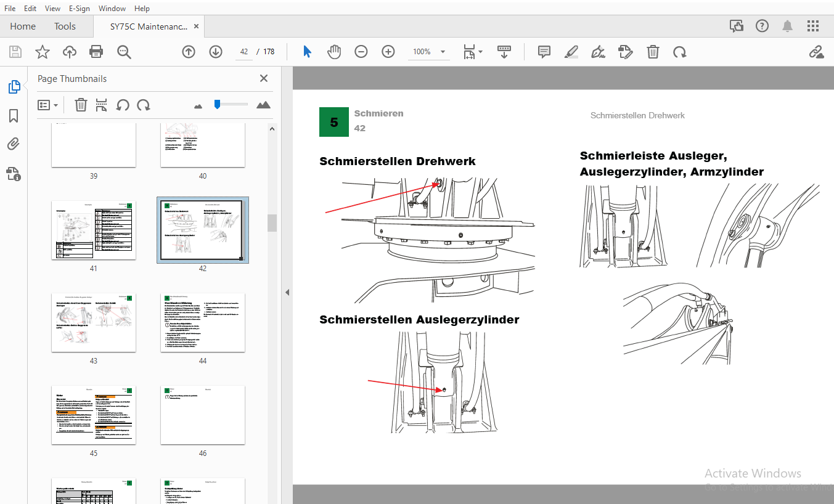Enlarge thumbnails with the large mountain icon
Screen dimensions: 834x504
point(263,105)
